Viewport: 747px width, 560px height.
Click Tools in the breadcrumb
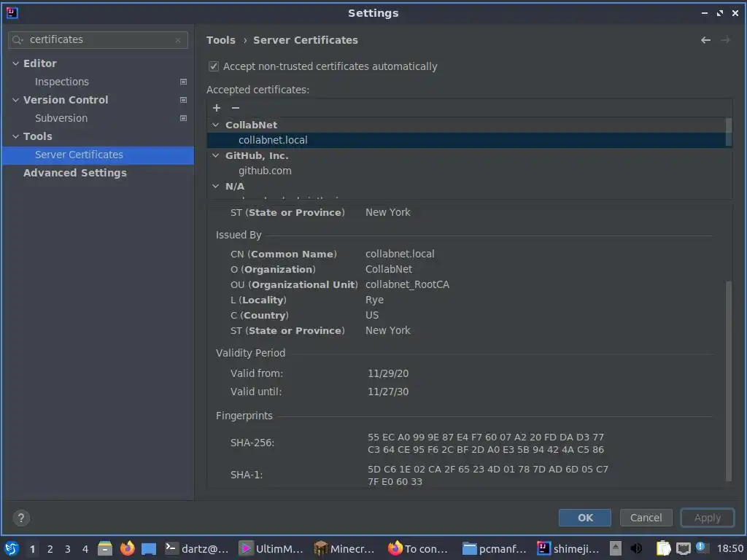pyautogui.click(x=221, y=40)
